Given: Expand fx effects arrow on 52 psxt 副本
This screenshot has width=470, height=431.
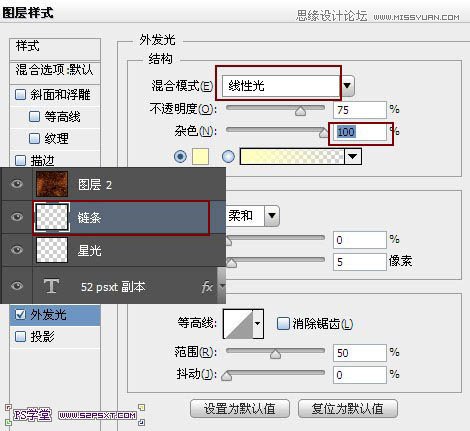Looking at the screenshot, I should point(222,286).
